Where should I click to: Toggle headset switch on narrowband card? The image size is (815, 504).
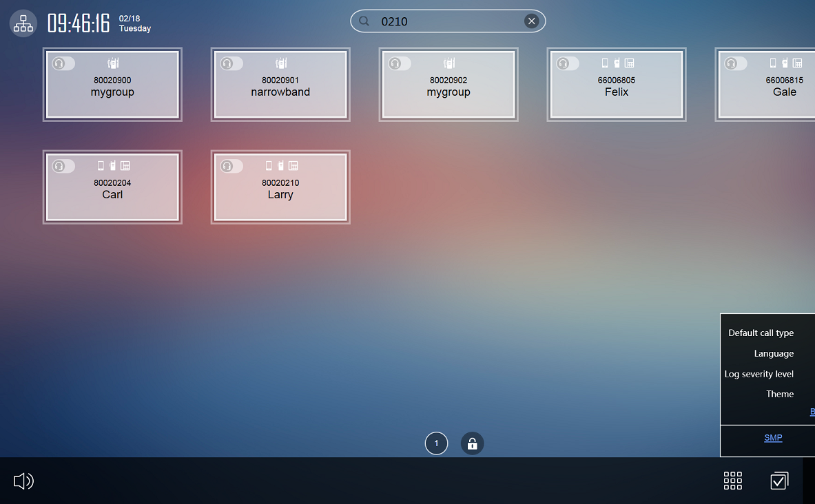pos(231,63)
